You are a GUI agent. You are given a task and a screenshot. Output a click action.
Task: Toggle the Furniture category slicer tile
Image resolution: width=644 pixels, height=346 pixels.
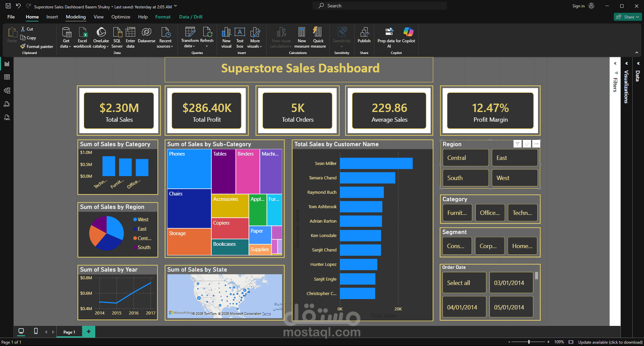[x=457, y=213]
